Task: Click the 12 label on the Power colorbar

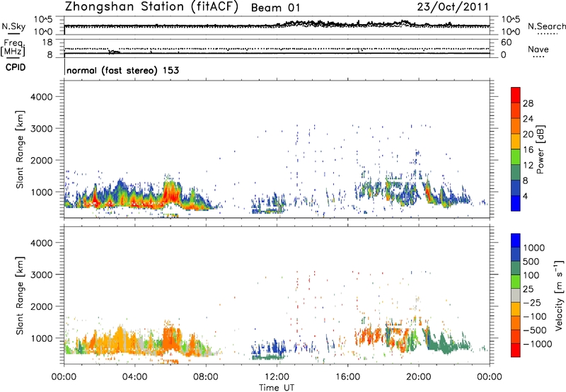Action: point(528,166)
